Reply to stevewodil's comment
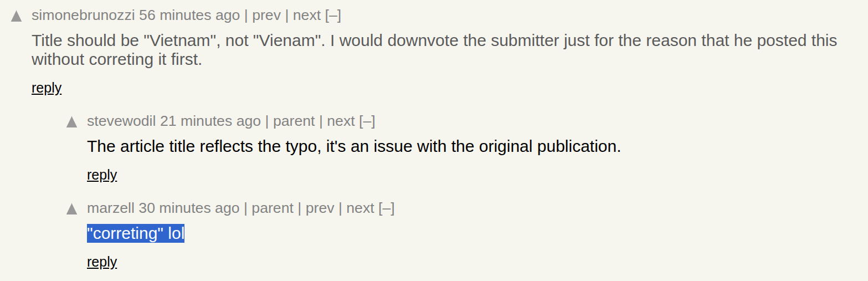868x281 pixels. (x=102, y=175)
